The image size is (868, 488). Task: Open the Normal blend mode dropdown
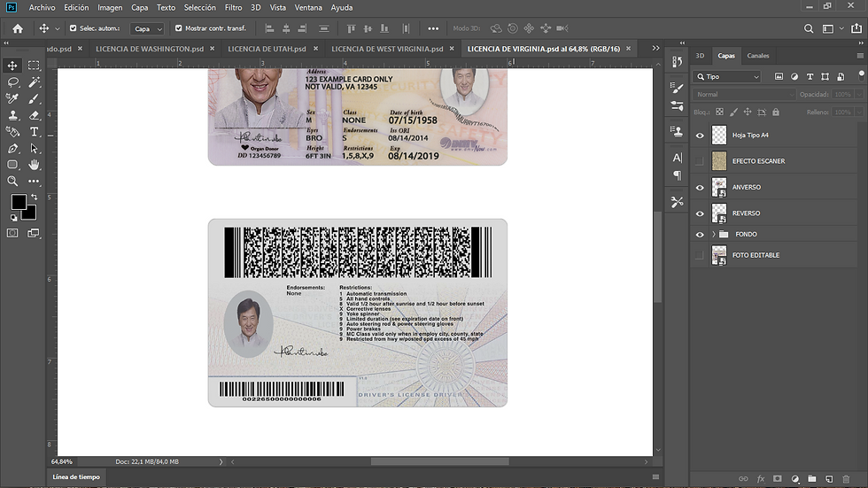pyautogui.click(x=744, y=95)
